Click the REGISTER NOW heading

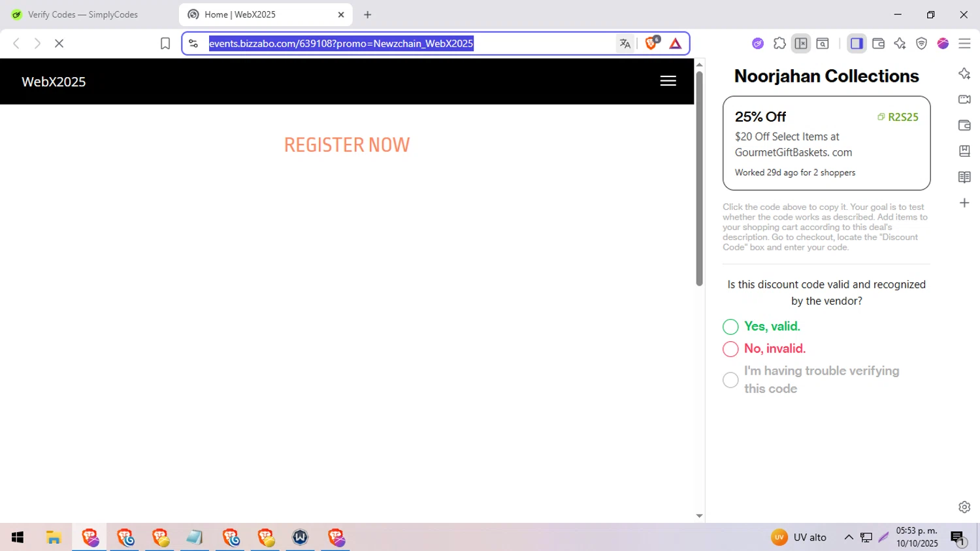pos(347,144)
